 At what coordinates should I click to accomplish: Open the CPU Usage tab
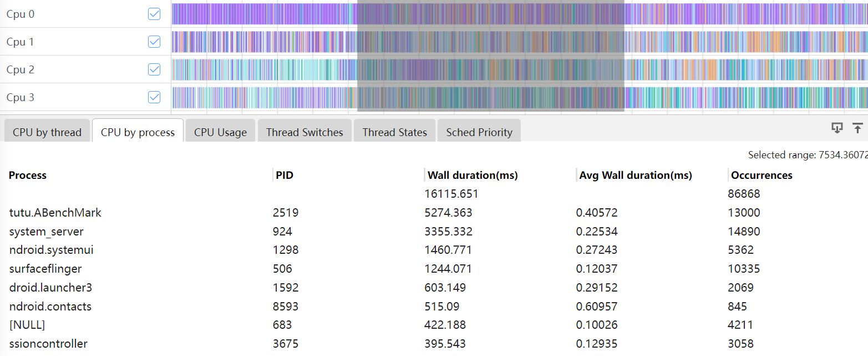pyautogui.click(x=220, y=132)
